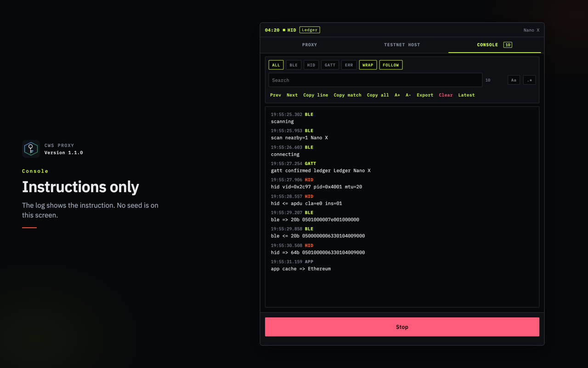
Task: Click the 04:20 timer in header
Action: pyautogui.click(x=272, y=30)
